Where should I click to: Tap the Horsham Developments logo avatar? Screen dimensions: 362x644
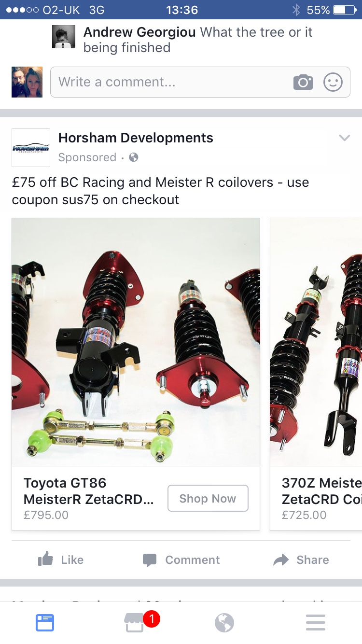tap(31, 148)
